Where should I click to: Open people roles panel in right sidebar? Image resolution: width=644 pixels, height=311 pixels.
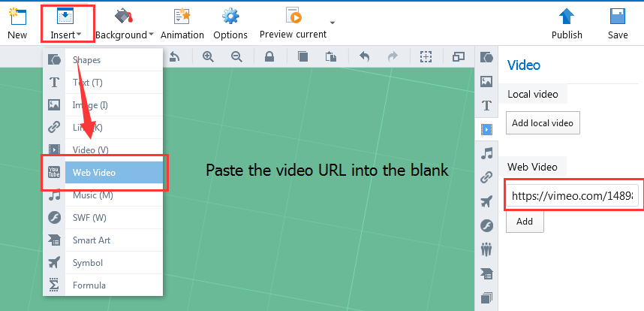(x=486, y=249)
